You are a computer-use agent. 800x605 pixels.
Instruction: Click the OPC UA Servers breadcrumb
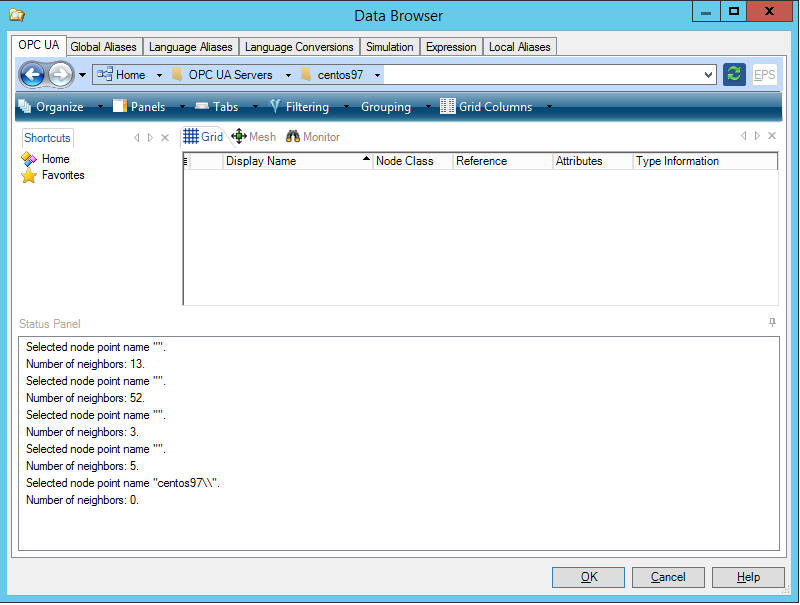point(230,75)
